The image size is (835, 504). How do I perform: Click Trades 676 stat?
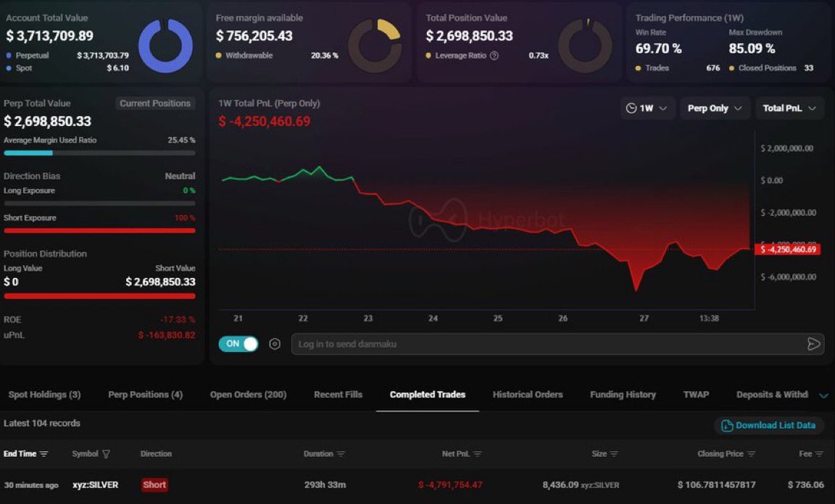tap(678, 68)
